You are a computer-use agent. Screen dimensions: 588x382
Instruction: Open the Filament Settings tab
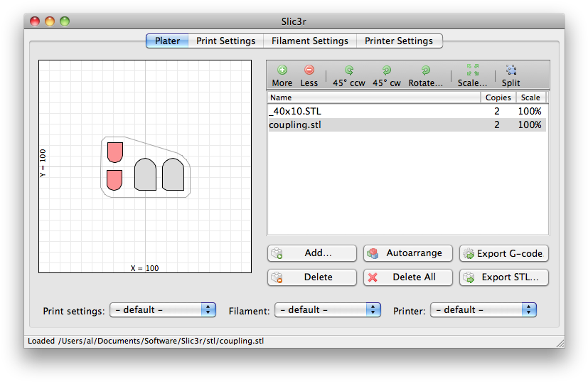pos(309,41)
